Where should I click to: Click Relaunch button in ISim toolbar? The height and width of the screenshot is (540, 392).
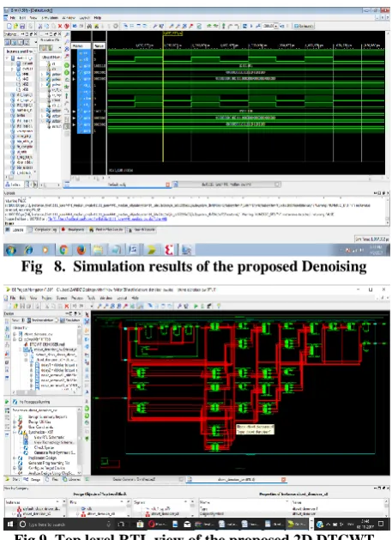[303, 26]
